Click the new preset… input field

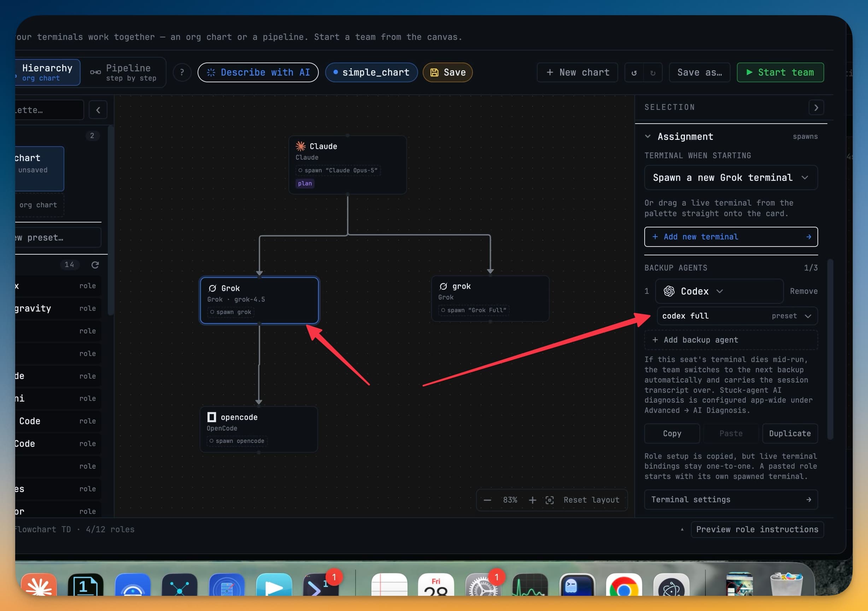pyautogui.click(x=58, y=237)
